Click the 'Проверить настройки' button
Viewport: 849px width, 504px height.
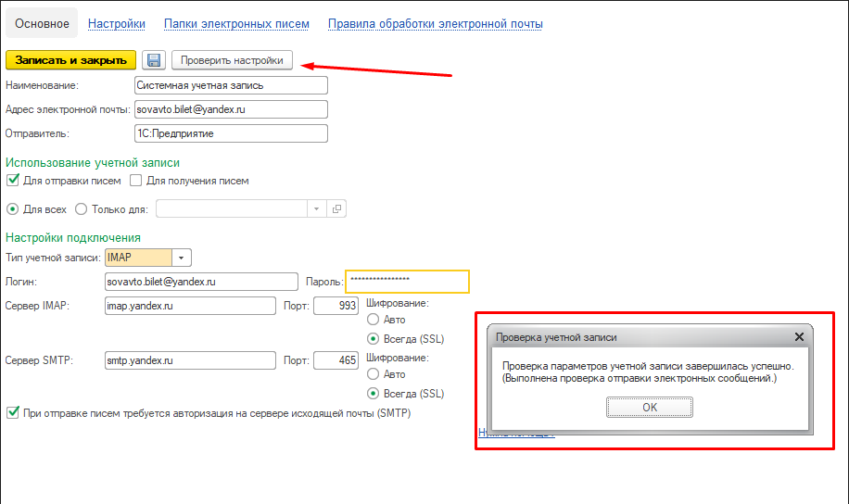232,60
